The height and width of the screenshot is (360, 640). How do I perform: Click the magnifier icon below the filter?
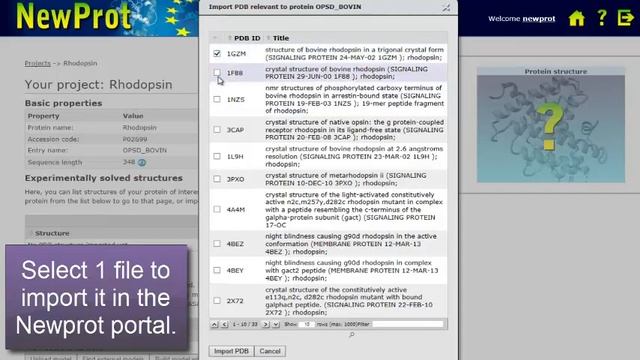pos(351,335)
